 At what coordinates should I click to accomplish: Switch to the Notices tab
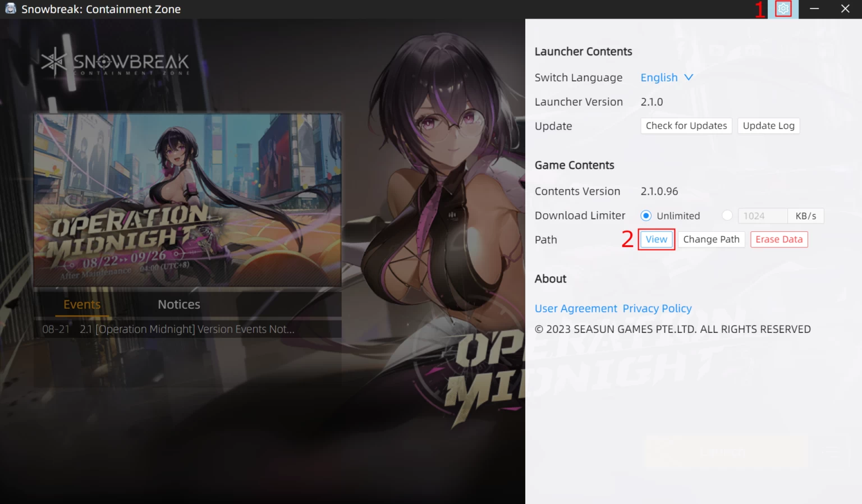coord(178,304)
